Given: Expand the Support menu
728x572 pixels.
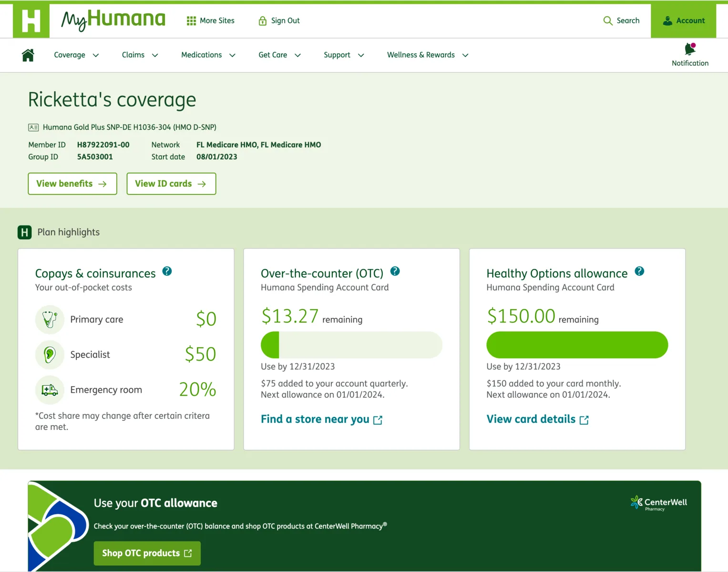Looking at the screenshot, I should point(344,55).
